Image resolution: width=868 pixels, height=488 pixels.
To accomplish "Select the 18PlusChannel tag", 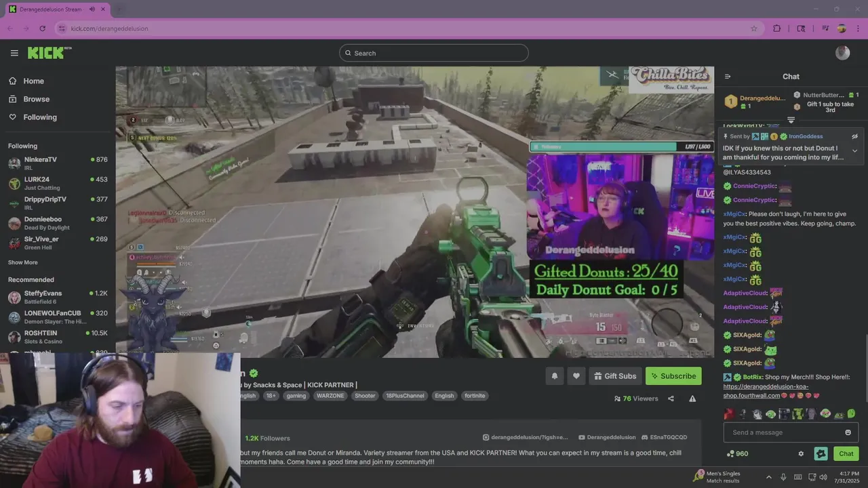I will point(405,396).
